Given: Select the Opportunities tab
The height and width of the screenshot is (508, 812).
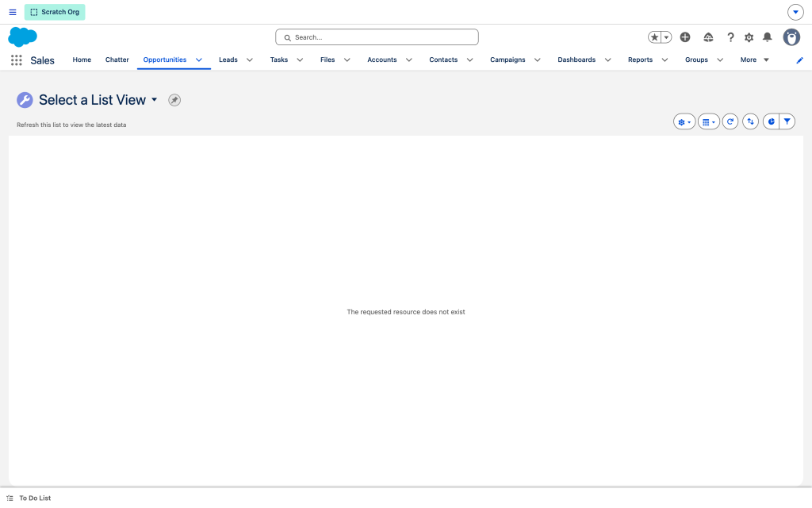Looking at the screenshot, I should [x=165, y=60].
